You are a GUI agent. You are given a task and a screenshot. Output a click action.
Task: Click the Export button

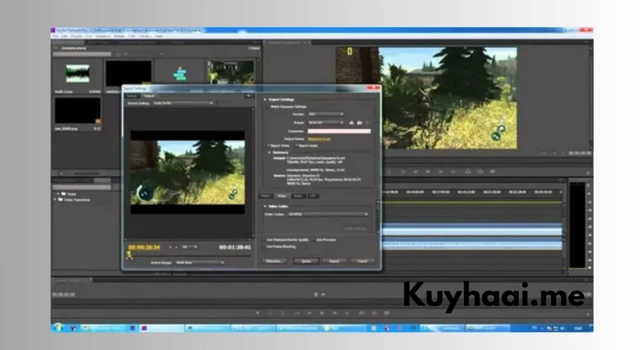pyautogui.click(x=334, y=261)
